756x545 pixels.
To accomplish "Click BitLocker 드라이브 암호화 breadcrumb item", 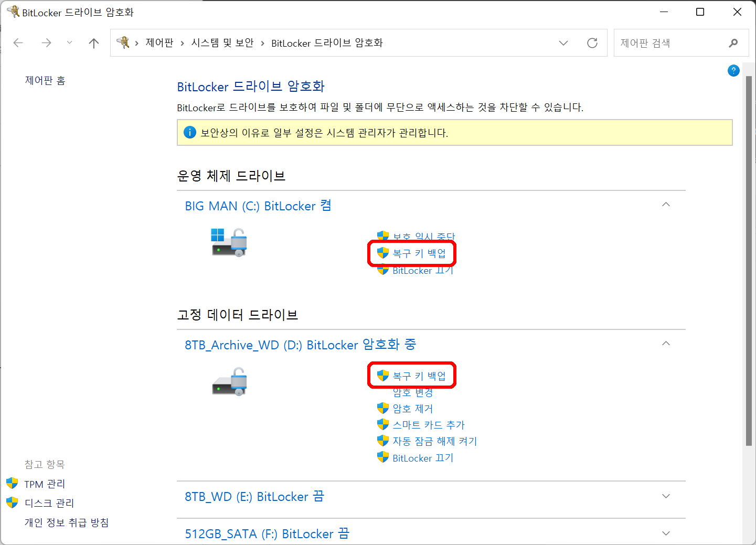I will click(x=327, y=43).
